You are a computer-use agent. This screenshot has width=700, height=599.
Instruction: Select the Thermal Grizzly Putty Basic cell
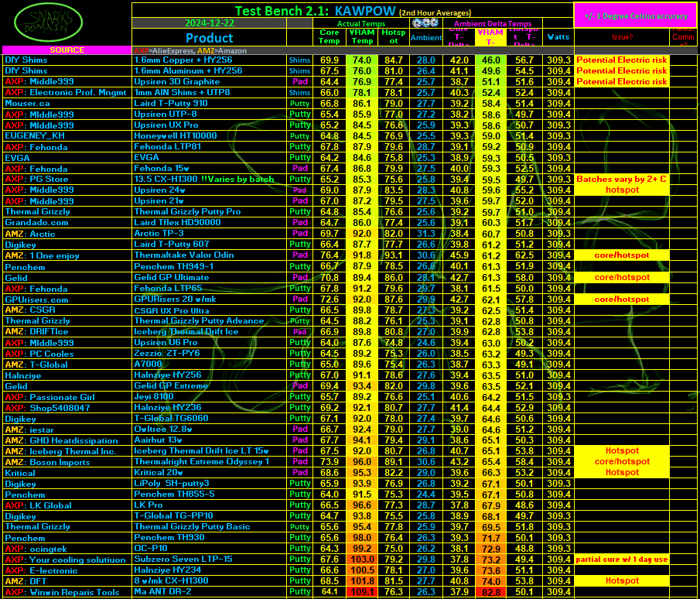210,526
